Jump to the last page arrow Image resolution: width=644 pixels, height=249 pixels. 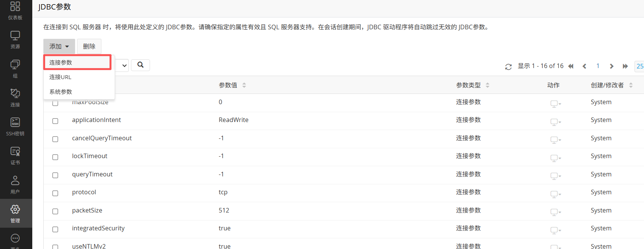pyautogui.click(x=625, y=66)
